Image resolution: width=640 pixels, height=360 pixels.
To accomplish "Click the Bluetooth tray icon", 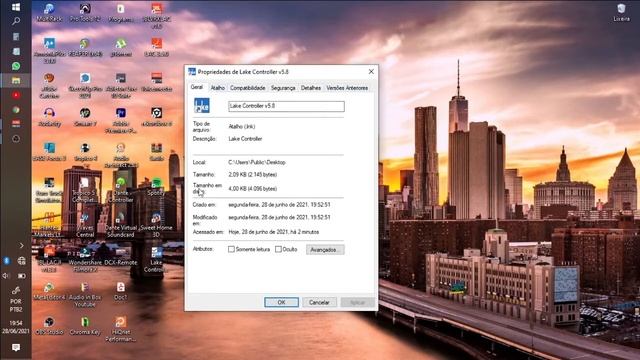I will pos(7,260).
